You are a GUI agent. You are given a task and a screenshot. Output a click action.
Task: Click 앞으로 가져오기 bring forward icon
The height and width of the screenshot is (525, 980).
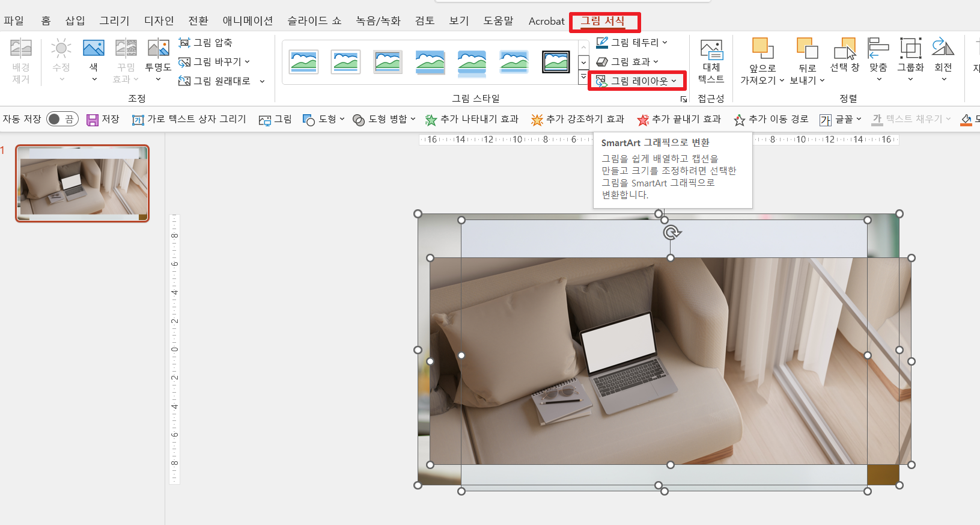pyautogui.click(x=762, y=49)
